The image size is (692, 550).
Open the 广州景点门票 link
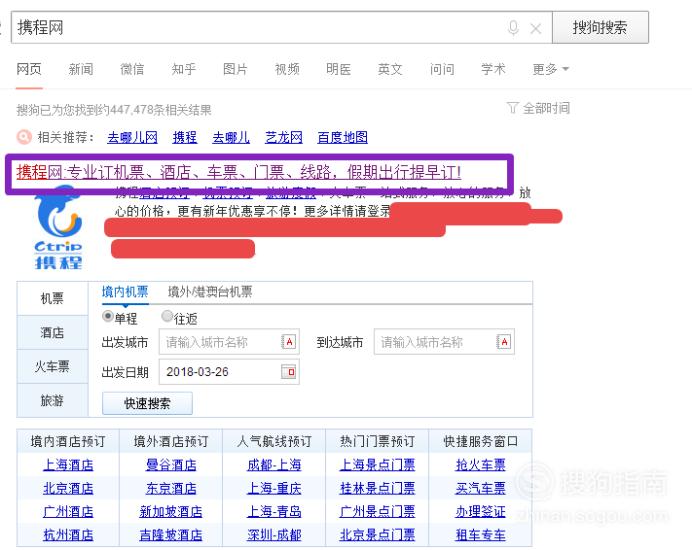tap(377, 512)
